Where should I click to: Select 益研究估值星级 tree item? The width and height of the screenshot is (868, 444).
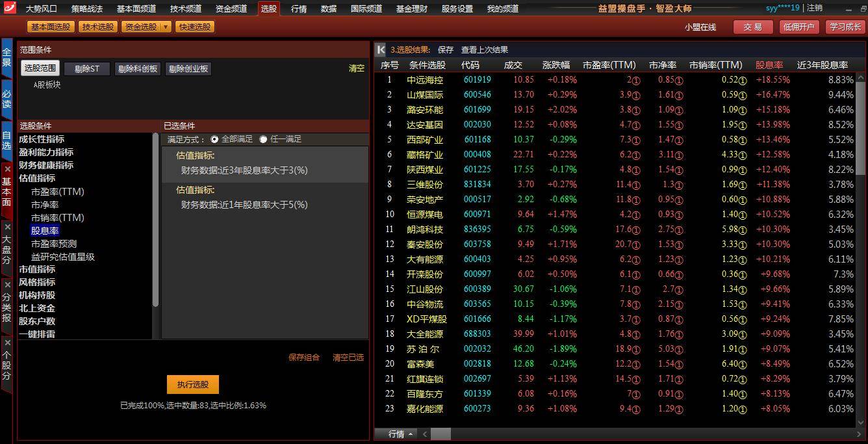(63, 257)
